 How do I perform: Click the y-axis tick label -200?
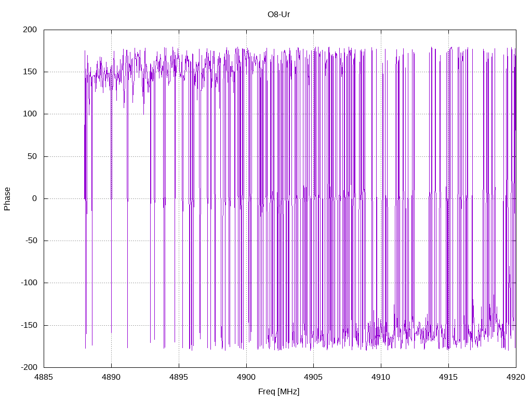(x=29, y=367)
